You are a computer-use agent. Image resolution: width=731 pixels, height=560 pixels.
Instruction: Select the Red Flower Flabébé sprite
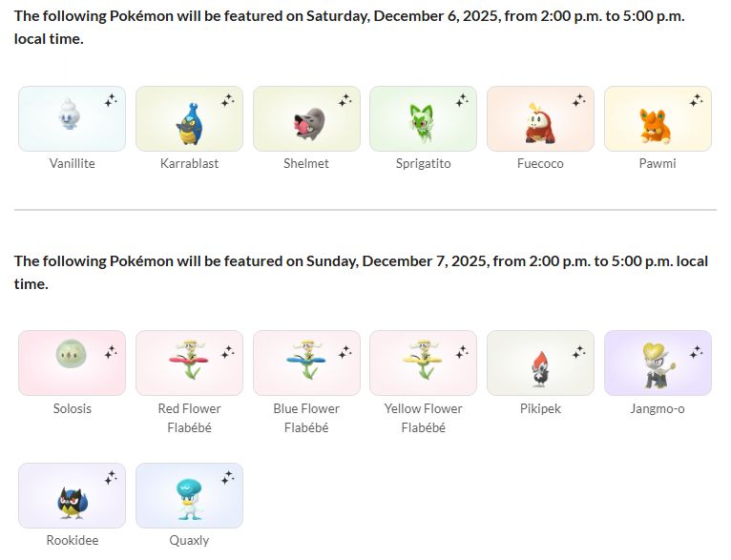(189, 360)
